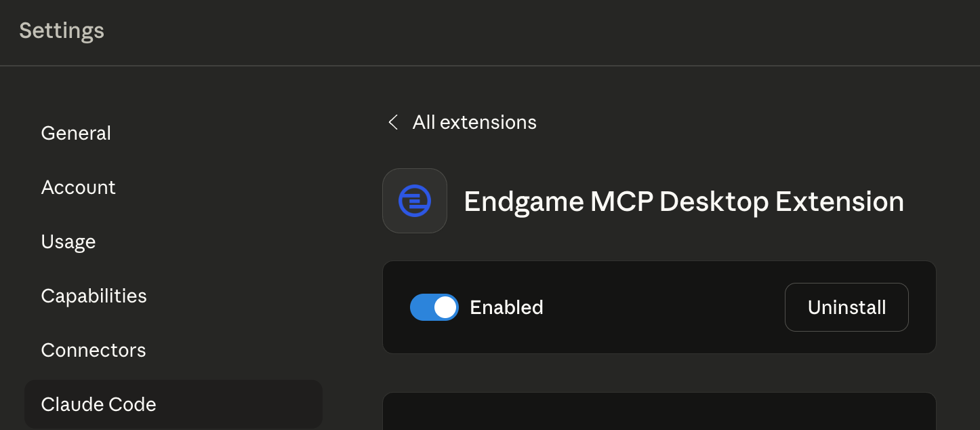Open Claude Code settings
Viewport: 980px width, 430px height.
(98, 404)
